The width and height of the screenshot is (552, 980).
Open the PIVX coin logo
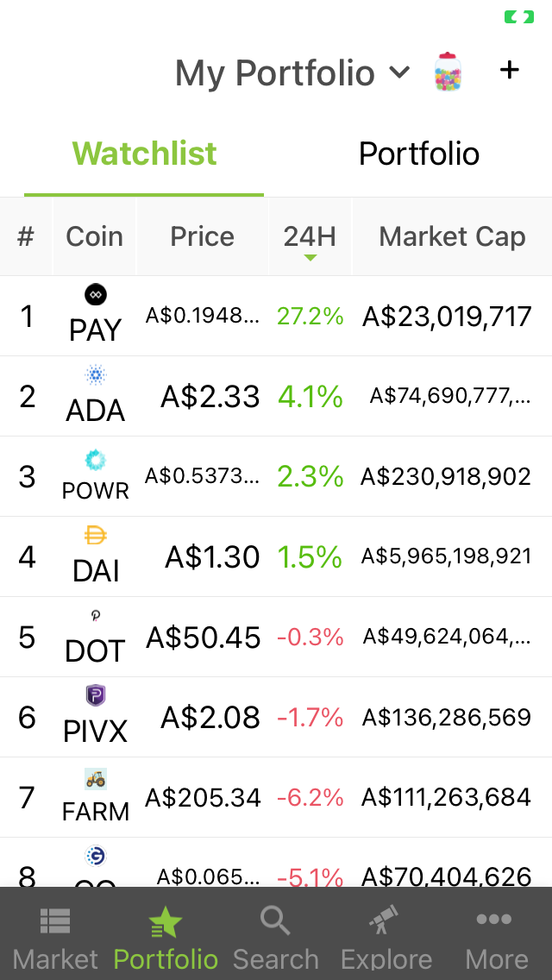(96, 695)
